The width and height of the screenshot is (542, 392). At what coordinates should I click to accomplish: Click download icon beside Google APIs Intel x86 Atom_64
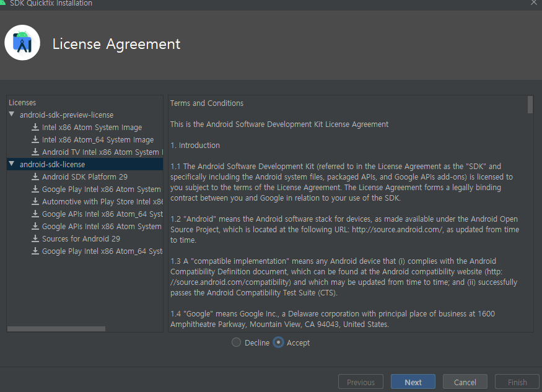coord(35,214)
